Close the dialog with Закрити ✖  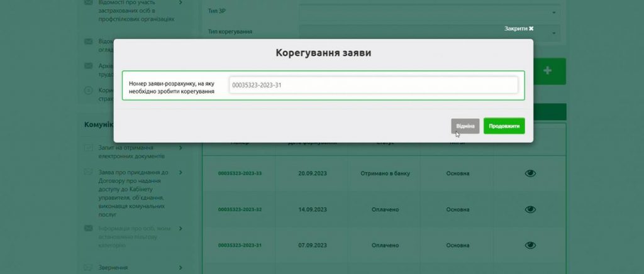[518, 29]
